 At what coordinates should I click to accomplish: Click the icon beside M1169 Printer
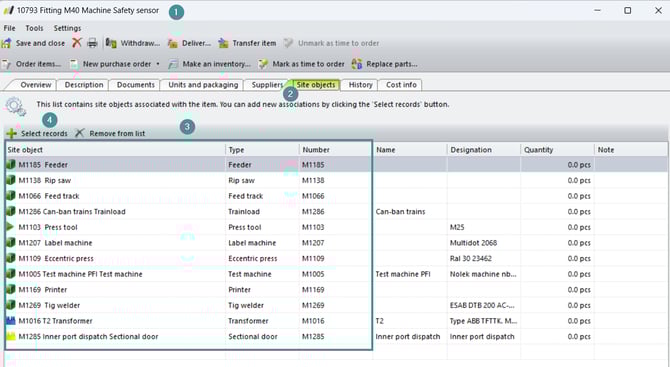pos(11,289)
